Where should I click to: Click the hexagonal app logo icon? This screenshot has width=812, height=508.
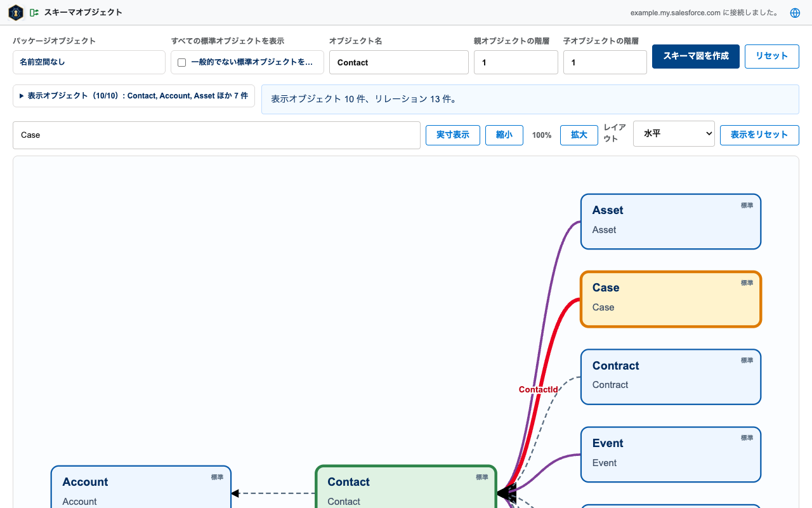16,13
